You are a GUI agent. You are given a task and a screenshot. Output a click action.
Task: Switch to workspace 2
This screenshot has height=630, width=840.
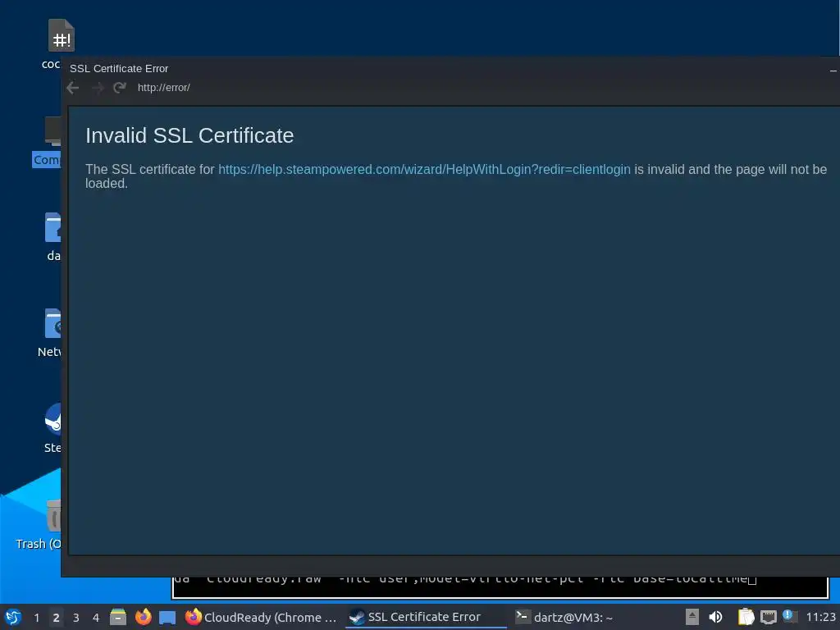point(57,618)
